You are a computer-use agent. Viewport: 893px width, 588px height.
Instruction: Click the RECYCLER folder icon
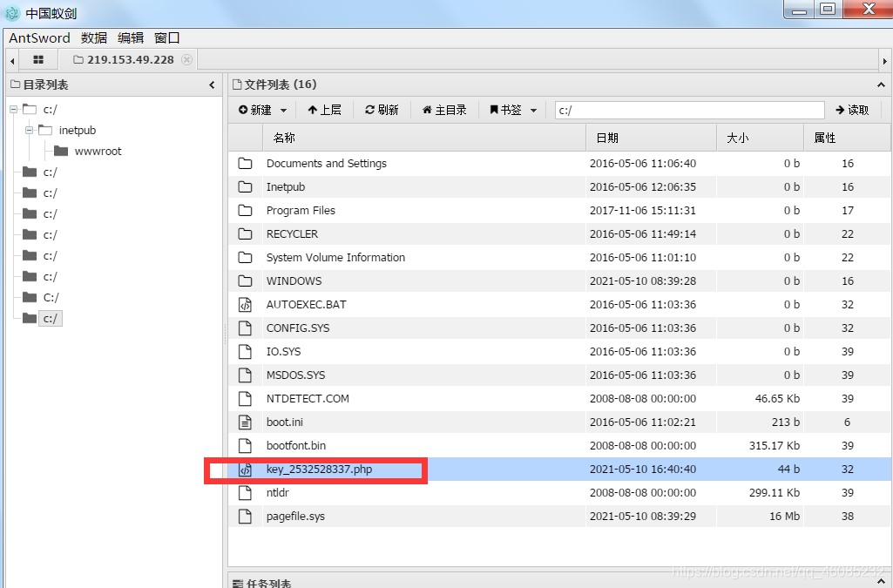(245, 234)
